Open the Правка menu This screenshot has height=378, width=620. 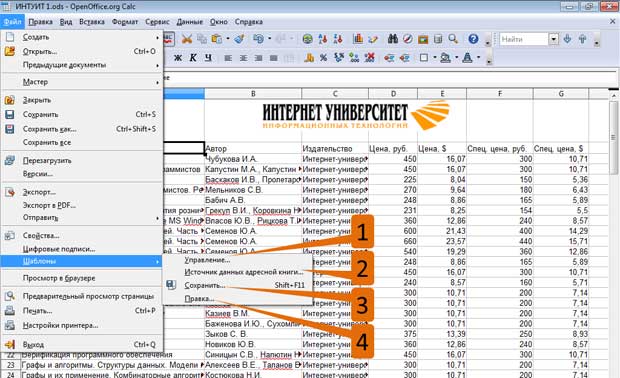point(40,22)
